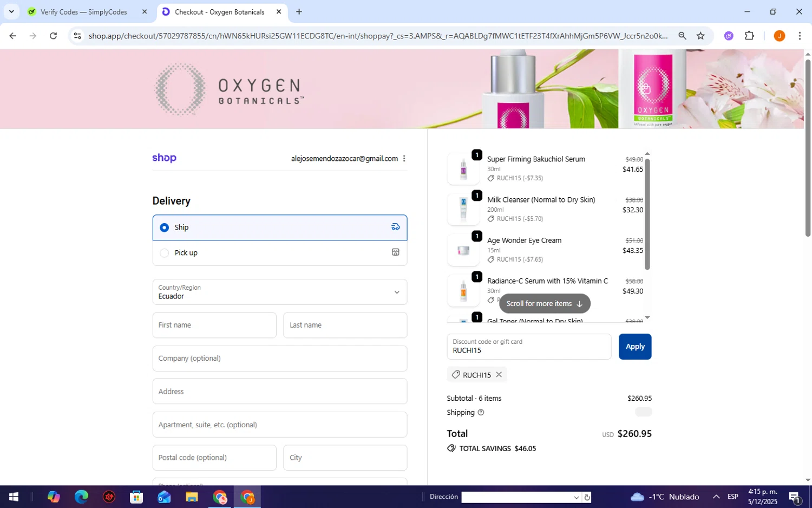Screen dimensions: 812x508
Task: Click the First name field
Action: pyautogui.click(x=214, y=325)
